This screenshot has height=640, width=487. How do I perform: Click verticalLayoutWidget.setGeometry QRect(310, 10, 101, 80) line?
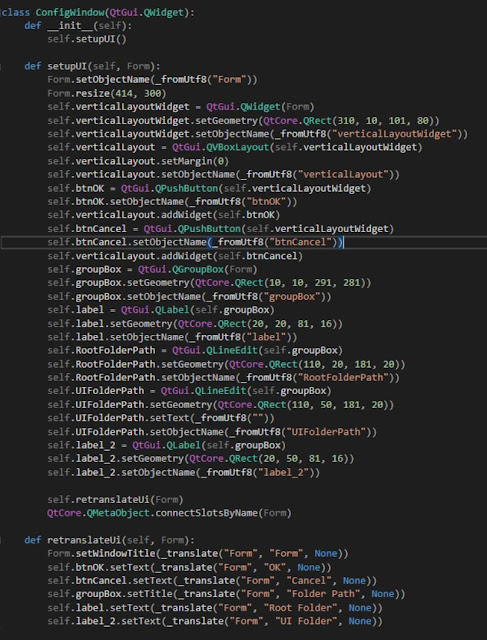243,120
